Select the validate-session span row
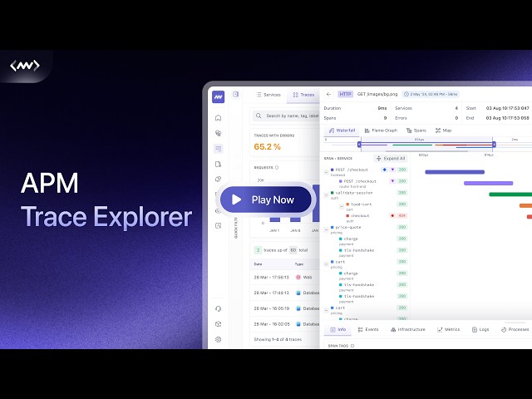Viewport: 532px width, 399px height. click(x=366, y=195)
